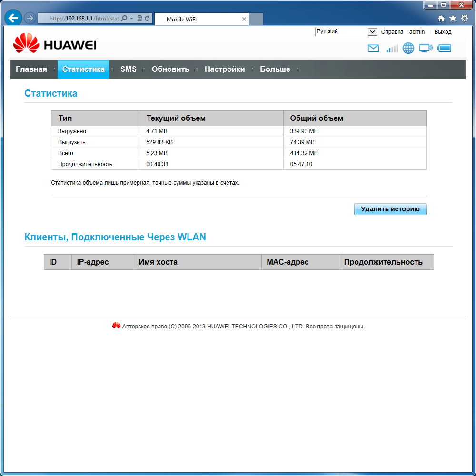Click the Продолжительность row label in statistics table

[85, 164]
